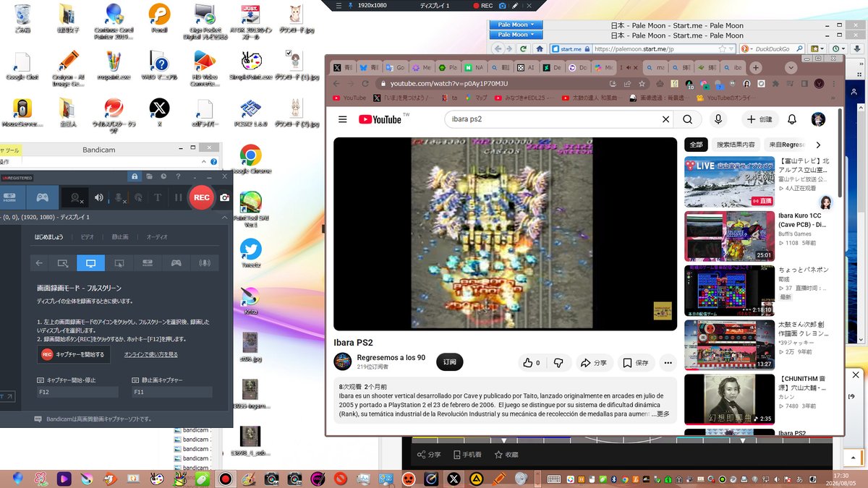Image resolution: width=868 pixels, height=488 pixels.
Task: Switch to Bandicam オーディオ tab
Action: pyautogui.click(x=157, y=237)
